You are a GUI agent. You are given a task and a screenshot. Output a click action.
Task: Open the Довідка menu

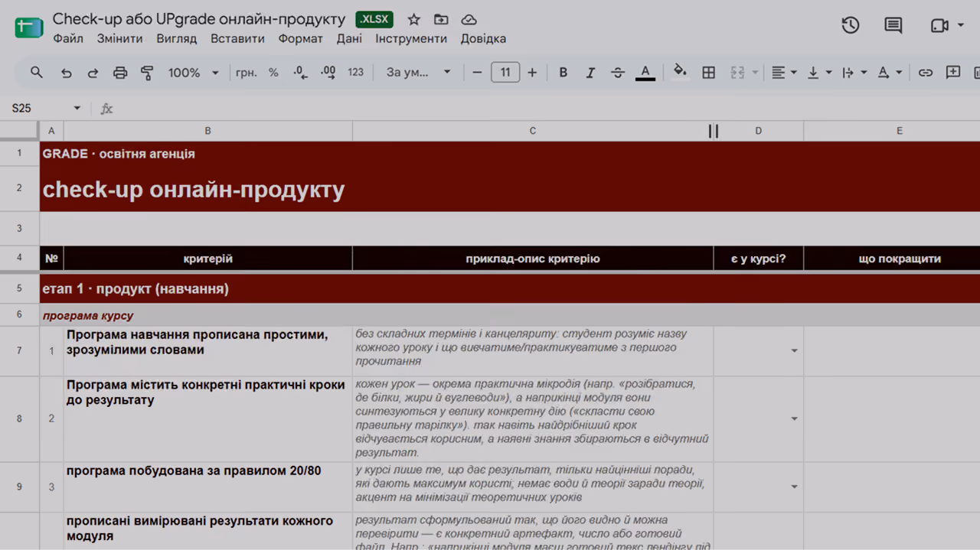tap(483, 38)
